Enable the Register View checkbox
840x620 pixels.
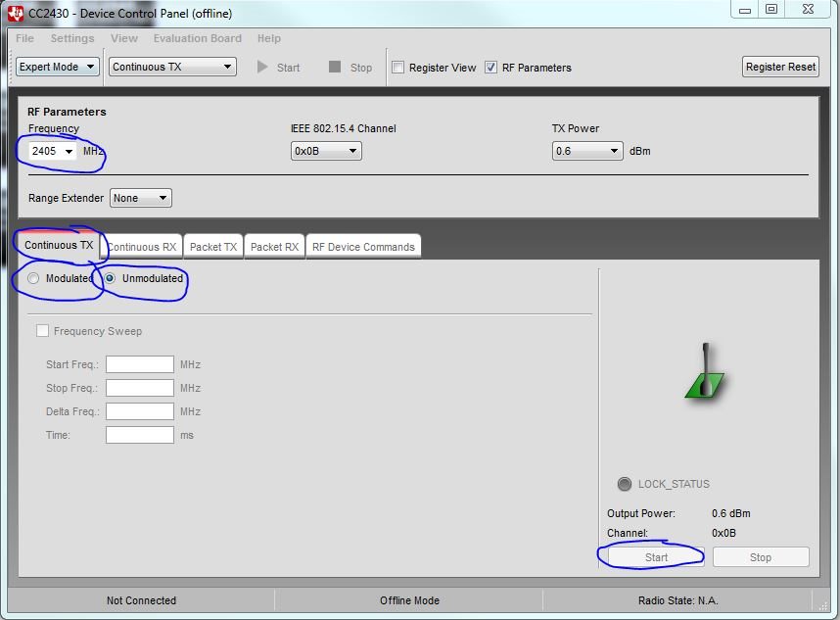click(397, 68)
